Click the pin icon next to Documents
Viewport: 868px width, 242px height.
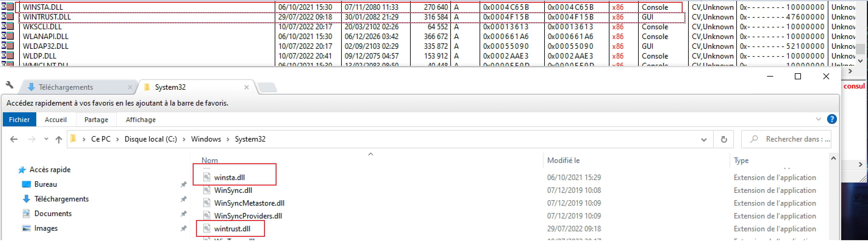pos(183,214)
